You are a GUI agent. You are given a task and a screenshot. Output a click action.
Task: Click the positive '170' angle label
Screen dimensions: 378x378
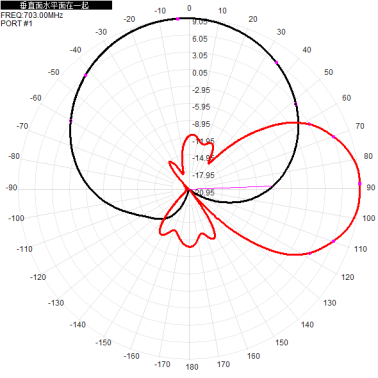[x=223, y=364]
